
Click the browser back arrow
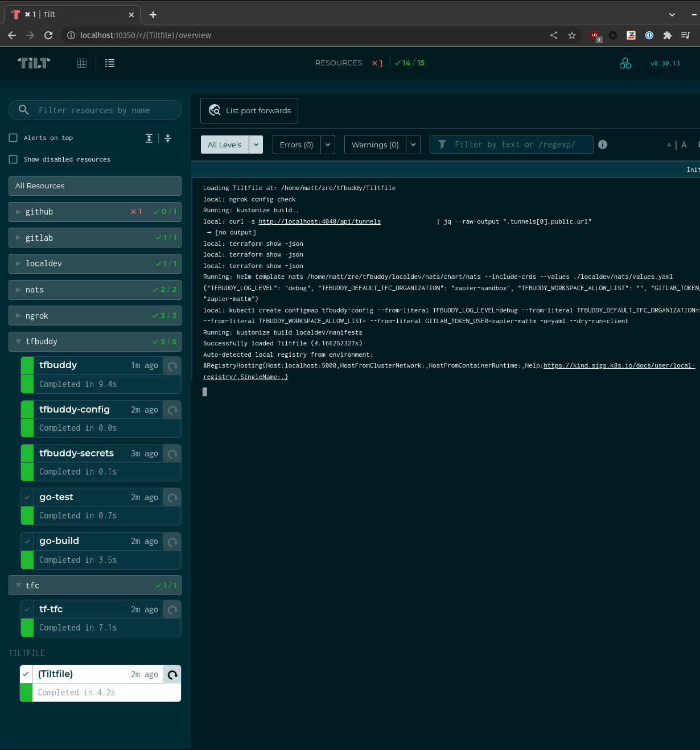[x=12, y=35]
